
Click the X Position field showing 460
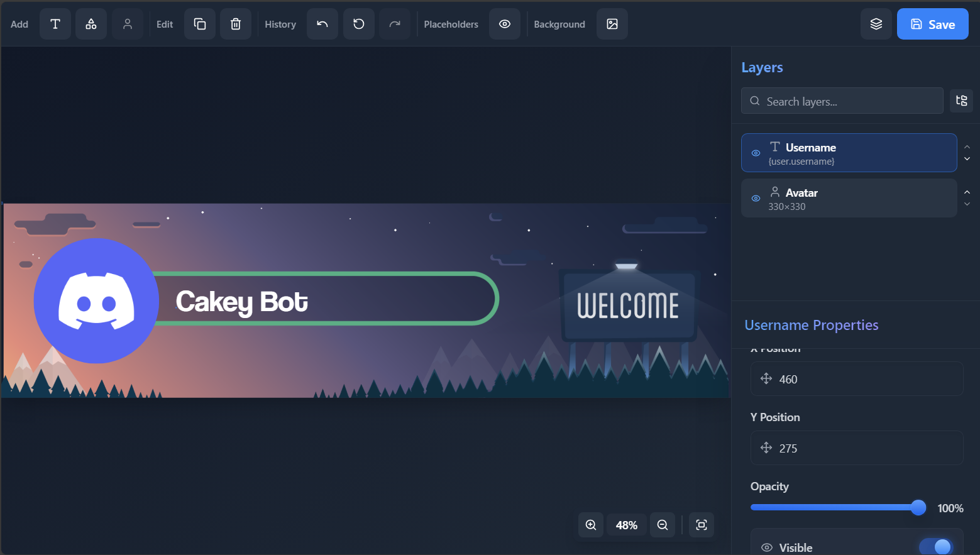click(x=857, y=379)
